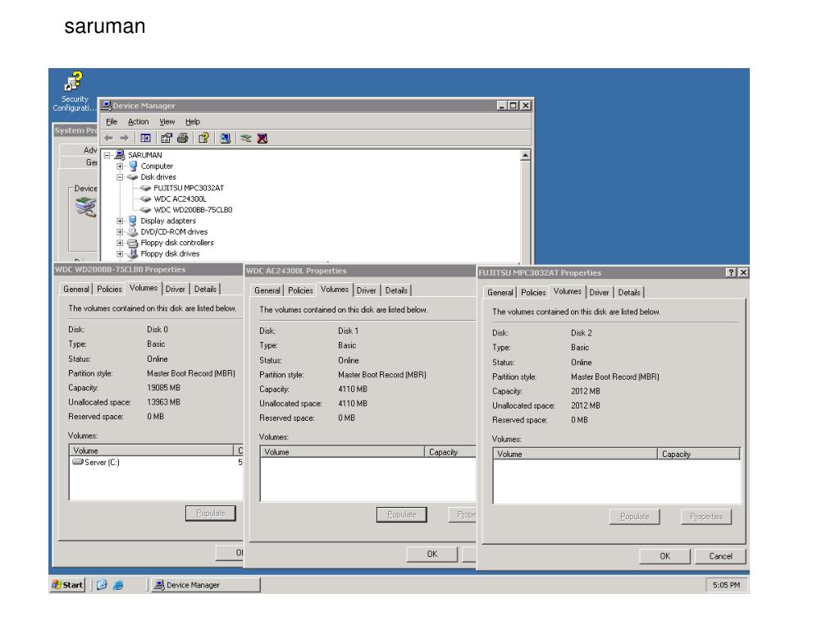Switch to General tab in WDC AC24300L Properties
This screenshot has width=840, height=630.
[267, 290]
